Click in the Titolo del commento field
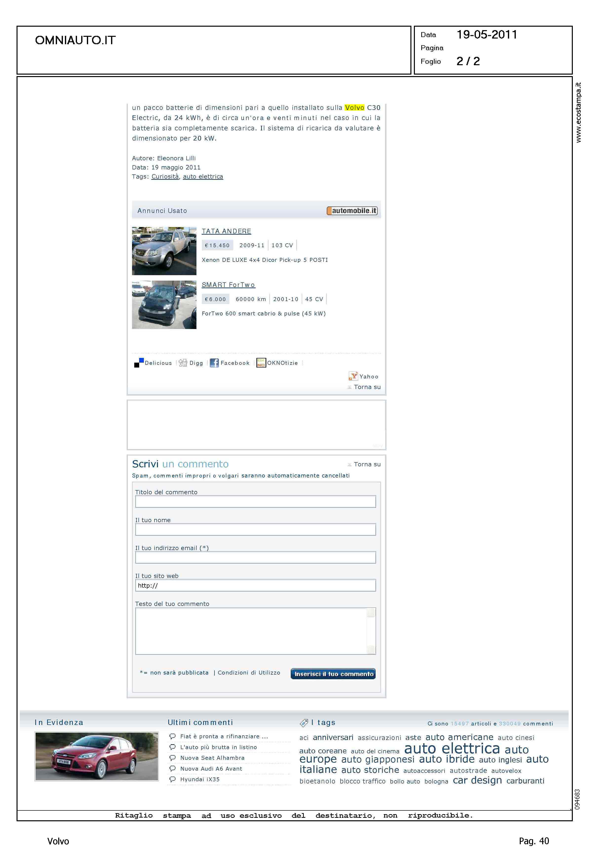Screen dimensions: 616x865 tap(255, 501)
